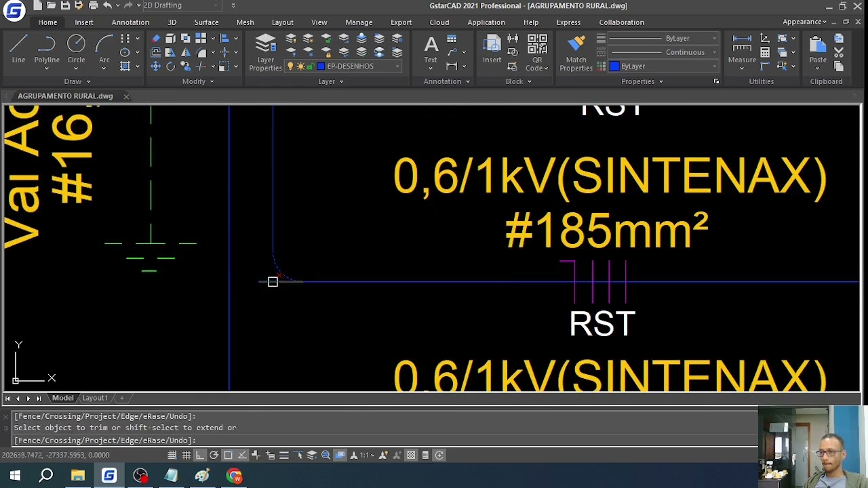Viewport: 868px width, 488px height.
Task: Switch to the Annotation ribbon tab
Action: click(130, 22)
